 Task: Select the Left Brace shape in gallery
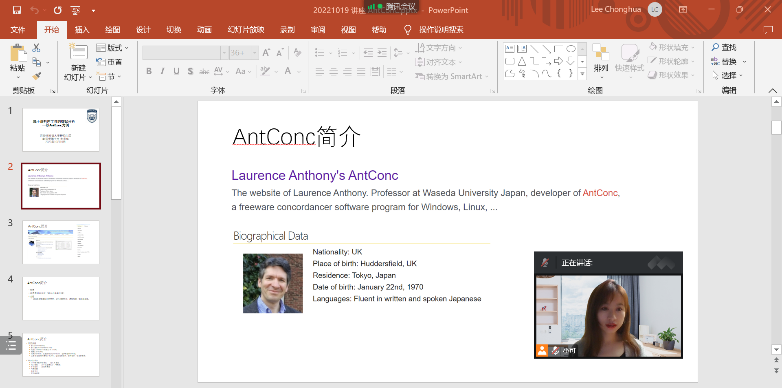coord(558,74)
